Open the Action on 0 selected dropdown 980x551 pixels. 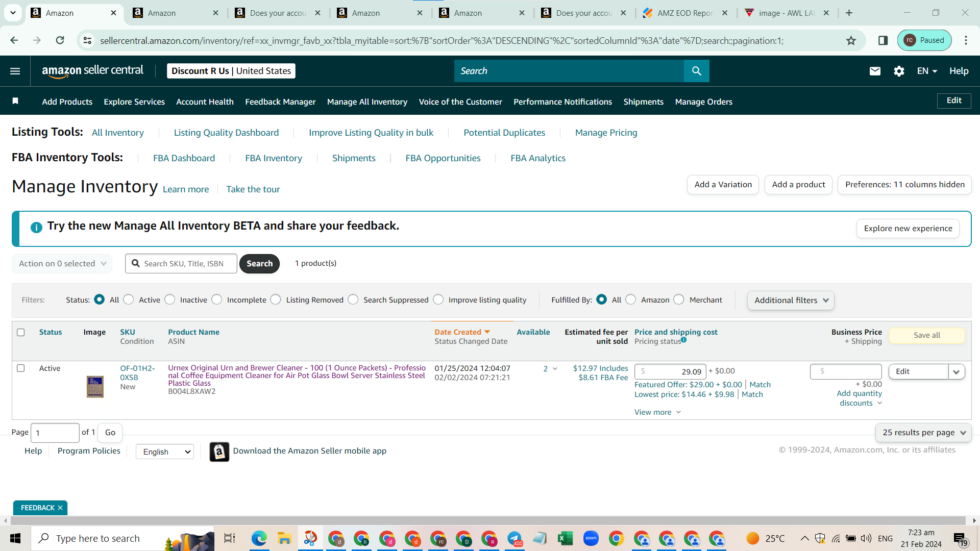coord(62,264)
